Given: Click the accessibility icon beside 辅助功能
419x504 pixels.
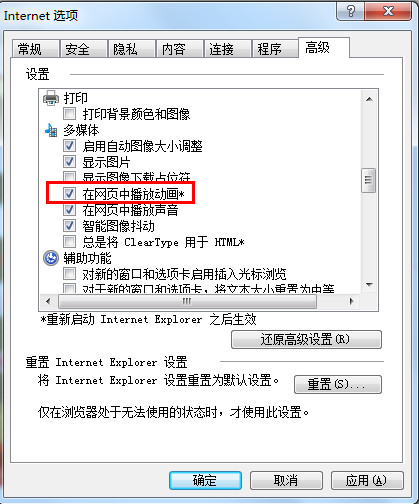Looking at the screenshot, I should pyautogui.click(x=51, y=258).
